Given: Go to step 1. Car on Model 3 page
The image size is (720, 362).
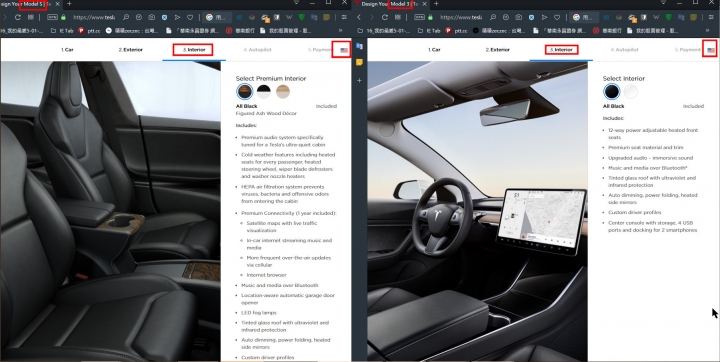Looking at the screenshot, I should [434, 50].
